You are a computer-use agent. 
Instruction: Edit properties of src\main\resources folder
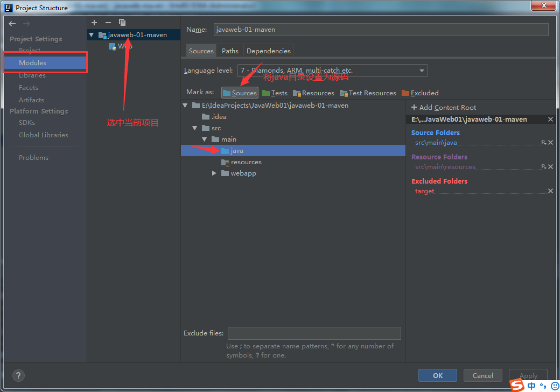point(543,167)
